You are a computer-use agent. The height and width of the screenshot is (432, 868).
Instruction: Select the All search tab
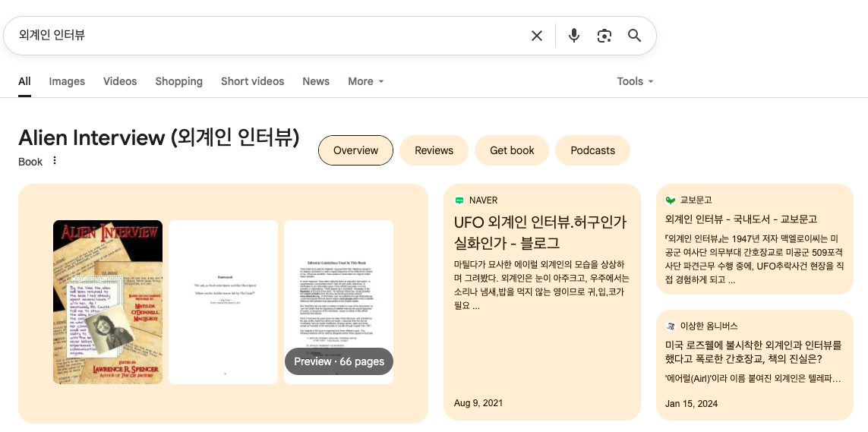(x=24, y=81)
